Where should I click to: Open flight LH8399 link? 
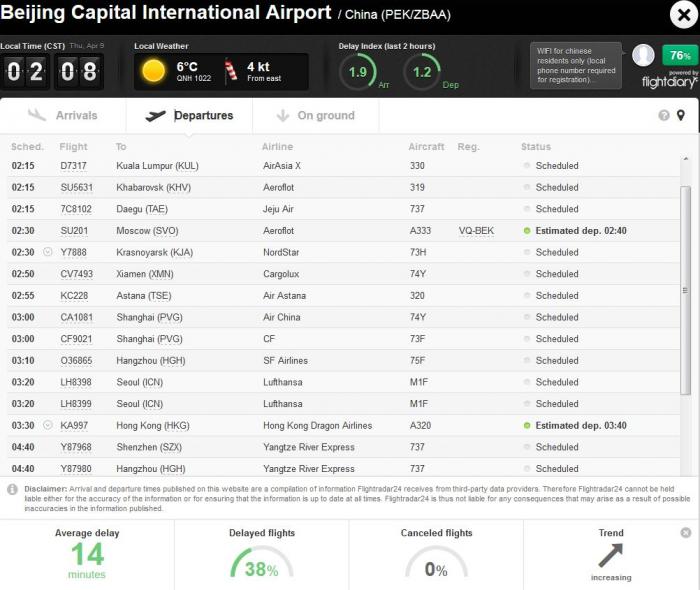(76, 404)
